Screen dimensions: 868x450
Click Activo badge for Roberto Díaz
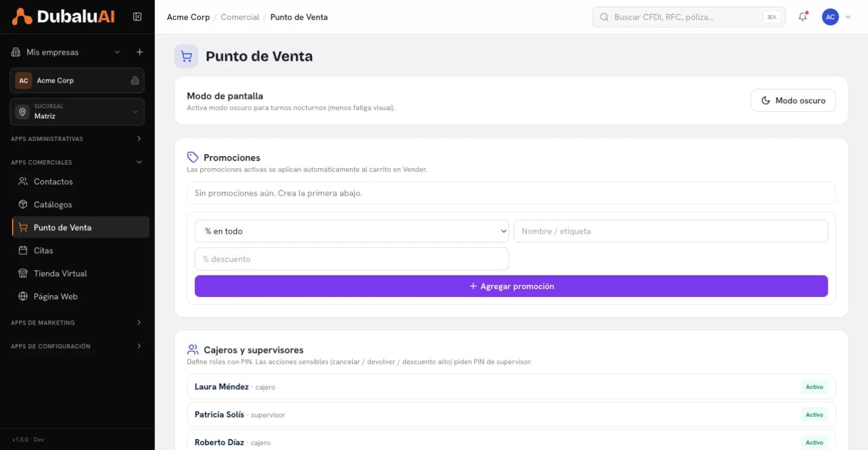(814, 442)
